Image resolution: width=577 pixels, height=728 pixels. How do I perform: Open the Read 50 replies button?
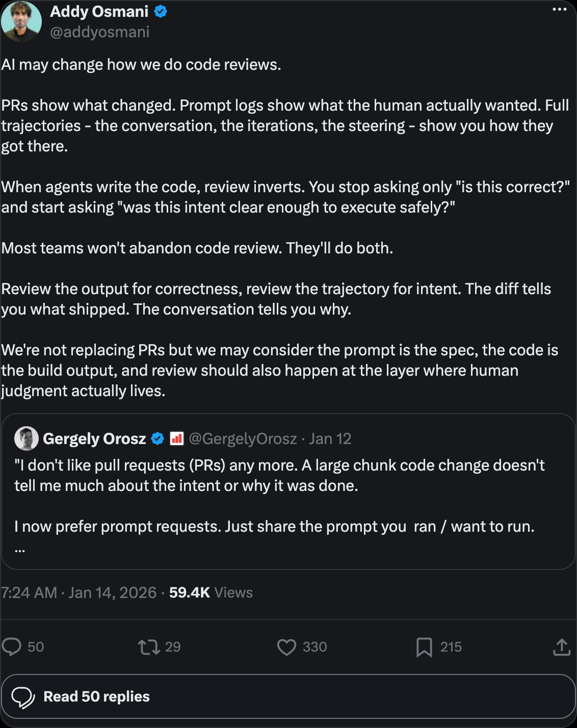click(288, 696)
